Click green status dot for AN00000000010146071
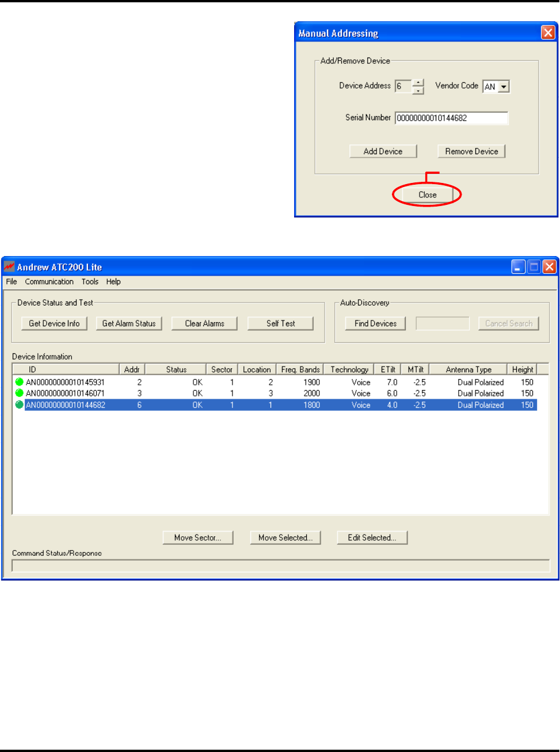The height and width of the screenshot is (752, 560). pyautogui.click(x=20, y=394)
